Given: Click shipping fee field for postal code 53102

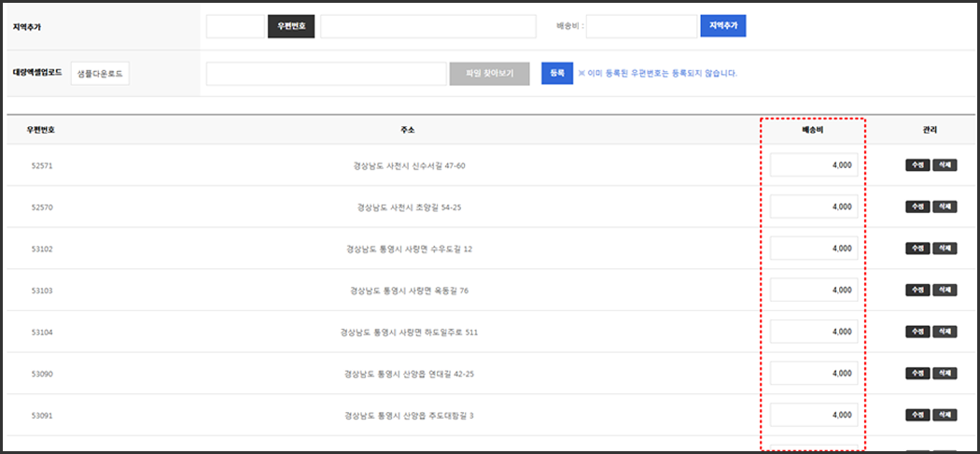Looking at the screenshot, I should tap(813, 248).
